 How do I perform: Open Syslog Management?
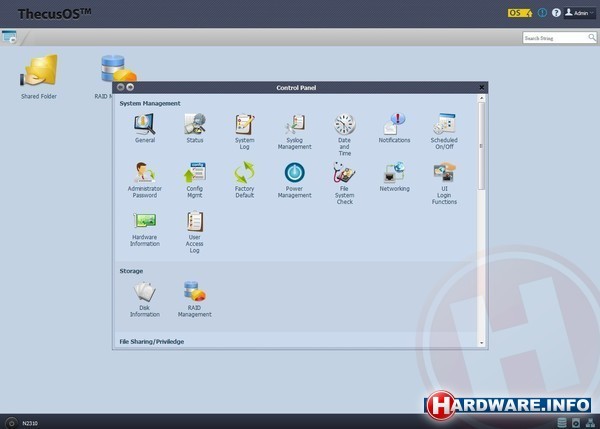[x=295, y=132]
